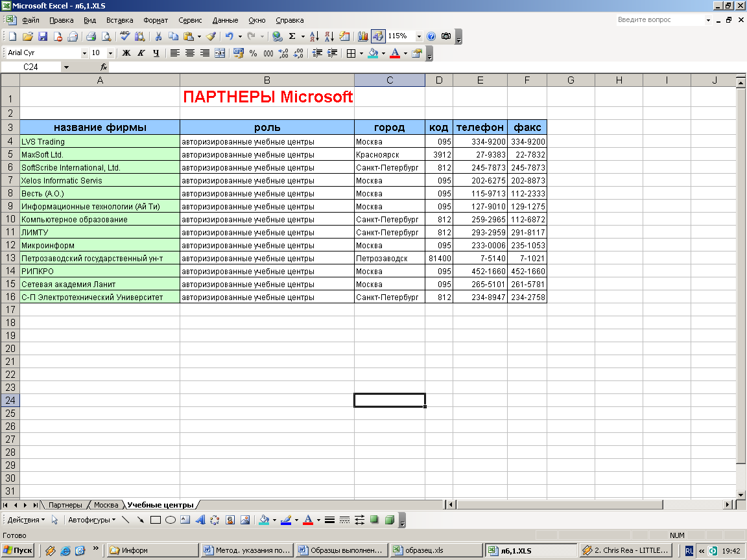Open the Автофигуры menu
Image resolution: width=747 pixels, height=560 pixels.
[91, 520]
